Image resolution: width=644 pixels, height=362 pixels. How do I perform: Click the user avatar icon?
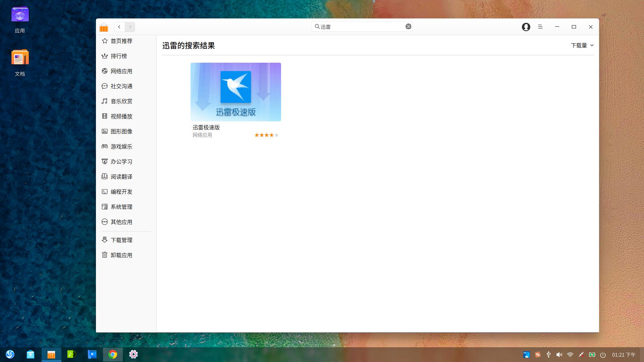[x=526, y=27]
